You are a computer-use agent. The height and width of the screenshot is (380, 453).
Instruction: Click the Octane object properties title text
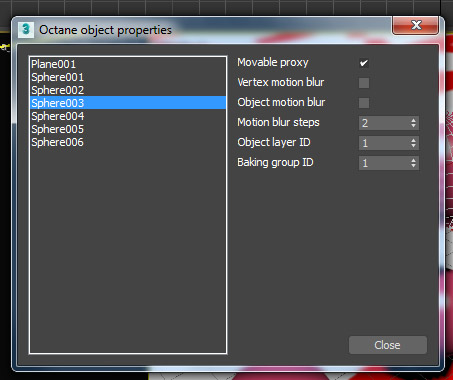[105, 30]
